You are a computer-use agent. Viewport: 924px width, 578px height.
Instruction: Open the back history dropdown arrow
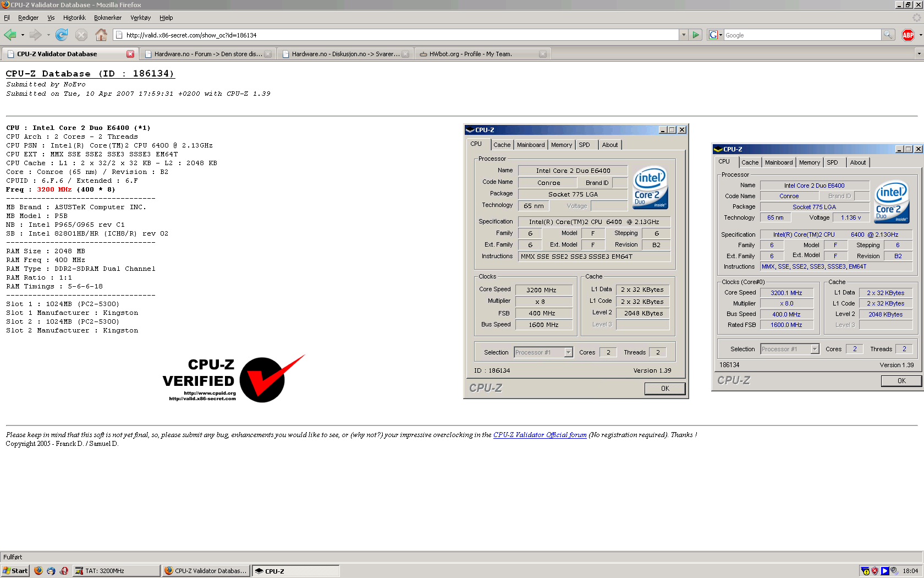tap(23, 35)
